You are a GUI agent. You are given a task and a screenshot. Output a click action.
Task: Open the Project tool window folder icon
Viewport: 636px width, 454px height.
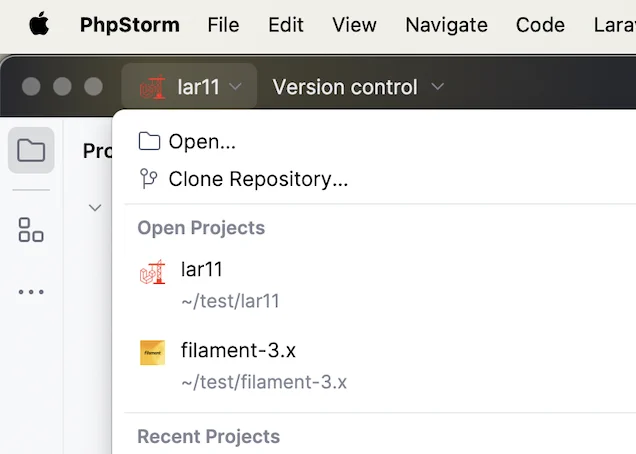point(31,150)
